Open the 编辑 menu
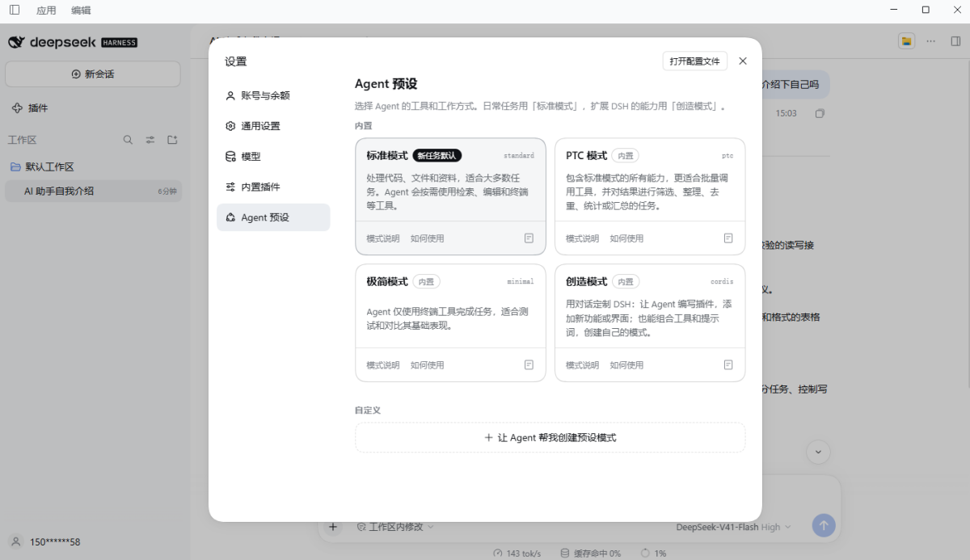Image resolution: width=970 pixels, height=560 pixels. tap(81, 11)
